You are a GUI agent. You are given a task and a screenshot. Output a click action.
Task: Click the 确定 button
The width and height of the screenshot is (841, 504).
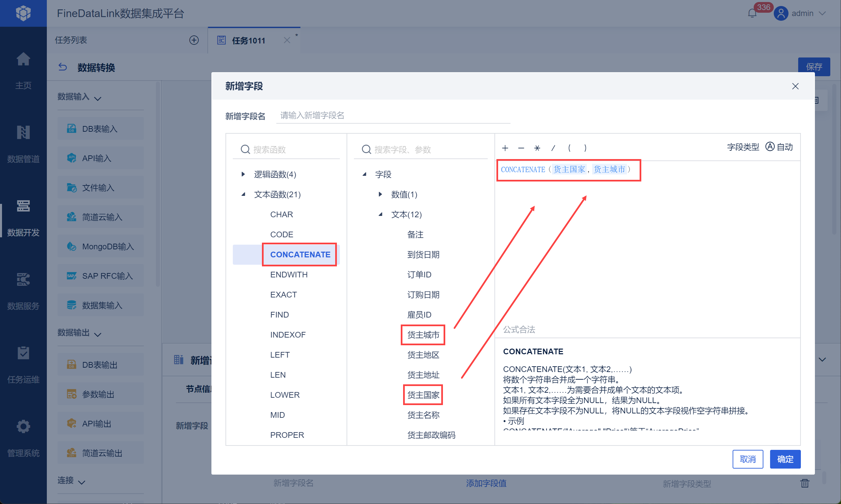coord(785,459)
